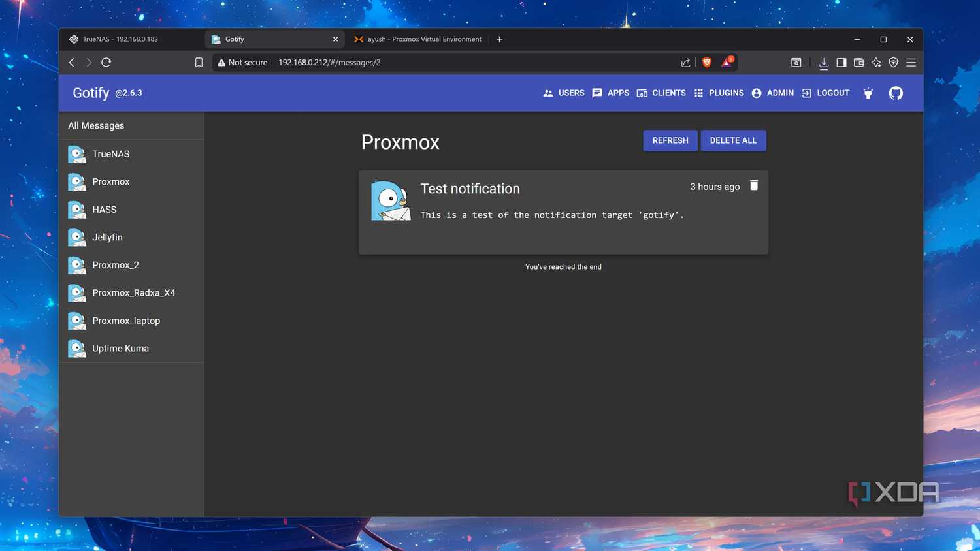Open the PLUGINS page

coord(719,93)
